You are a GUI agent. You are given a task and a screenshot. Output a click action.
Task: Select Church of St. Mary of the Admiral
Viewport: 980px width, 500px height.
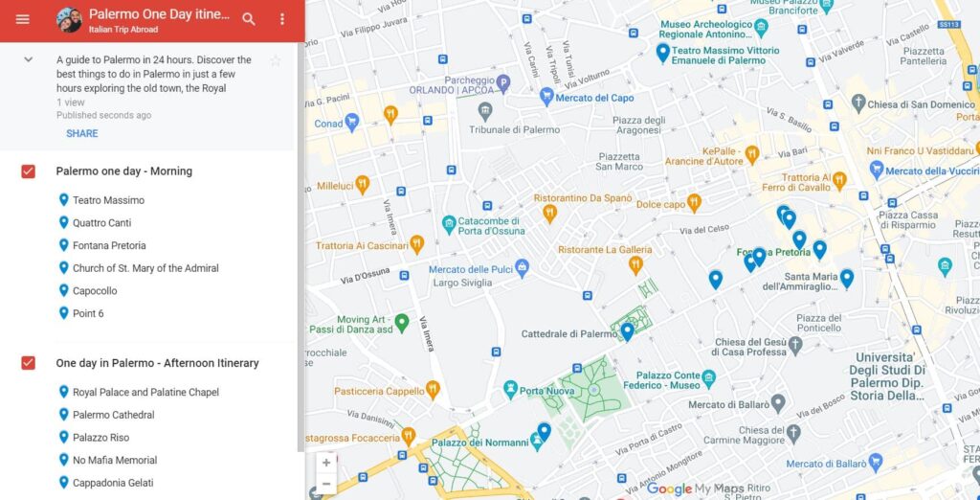pos(145,268)
